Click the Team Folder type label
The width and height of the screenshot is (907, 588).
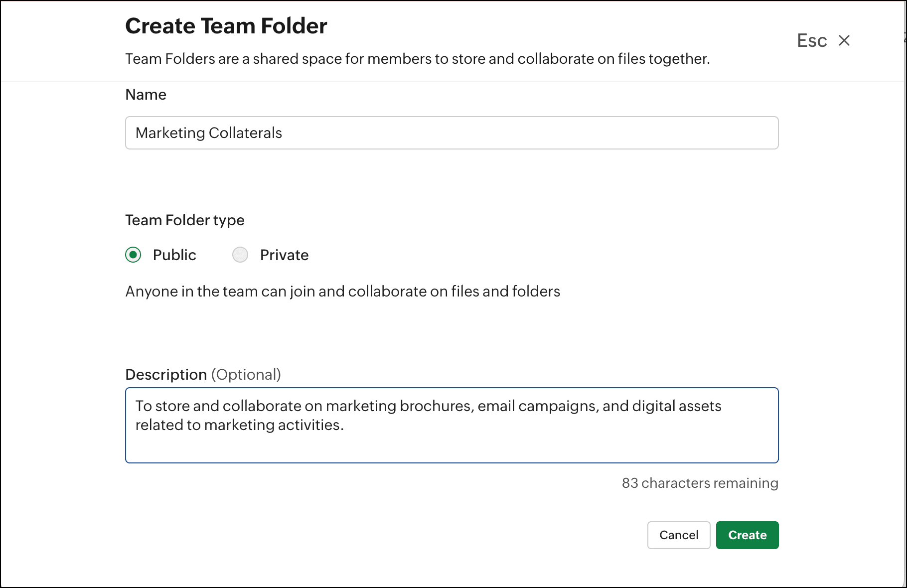coord(184,220)
